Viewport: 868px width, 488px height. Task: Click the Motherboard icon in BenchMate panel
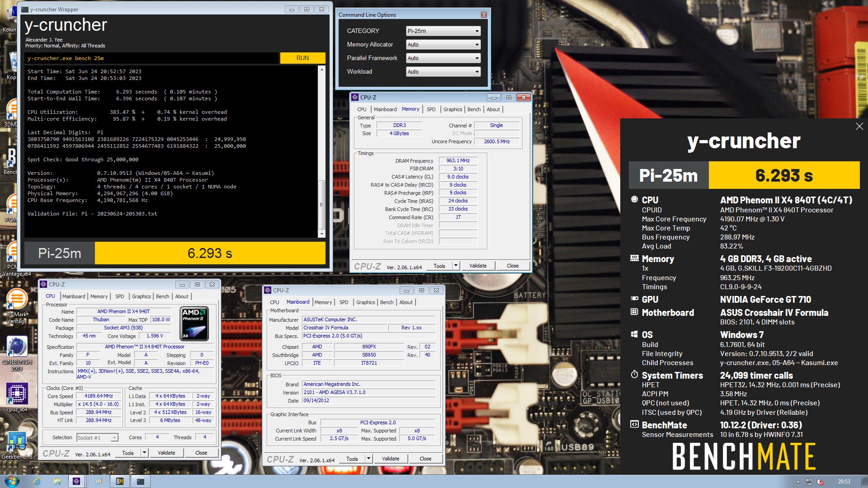click(x=634, y=312)
